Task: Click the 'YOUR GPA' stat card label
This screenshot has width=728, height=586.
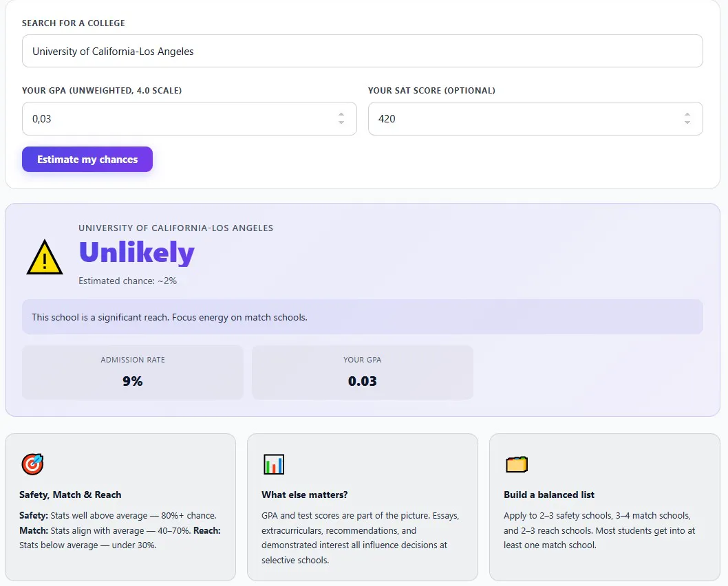Action: pyautogui.click(x=363, y=360)
